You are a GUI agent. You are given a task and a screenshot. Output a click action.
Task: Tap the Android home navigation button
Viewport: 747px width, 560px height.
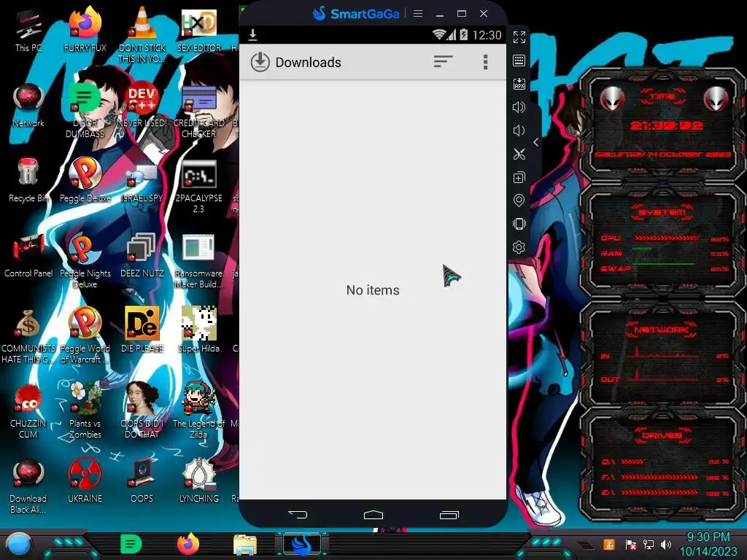pos(373,514)
